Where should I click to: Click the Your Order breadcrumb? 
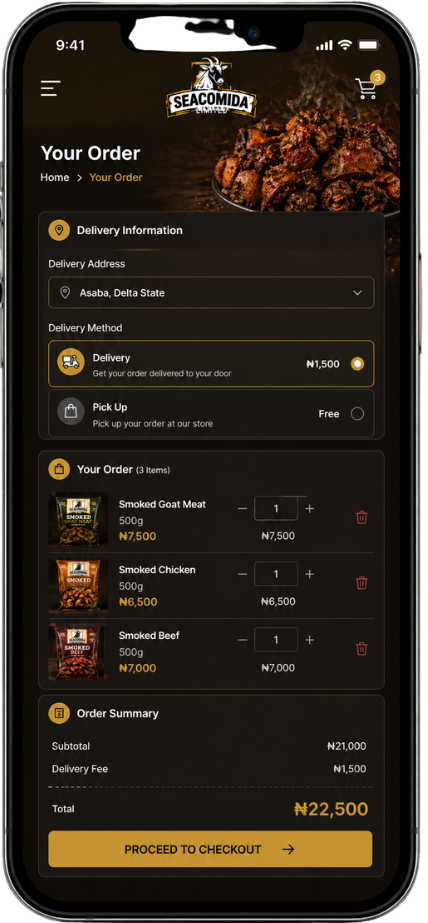tap(116, 177)
